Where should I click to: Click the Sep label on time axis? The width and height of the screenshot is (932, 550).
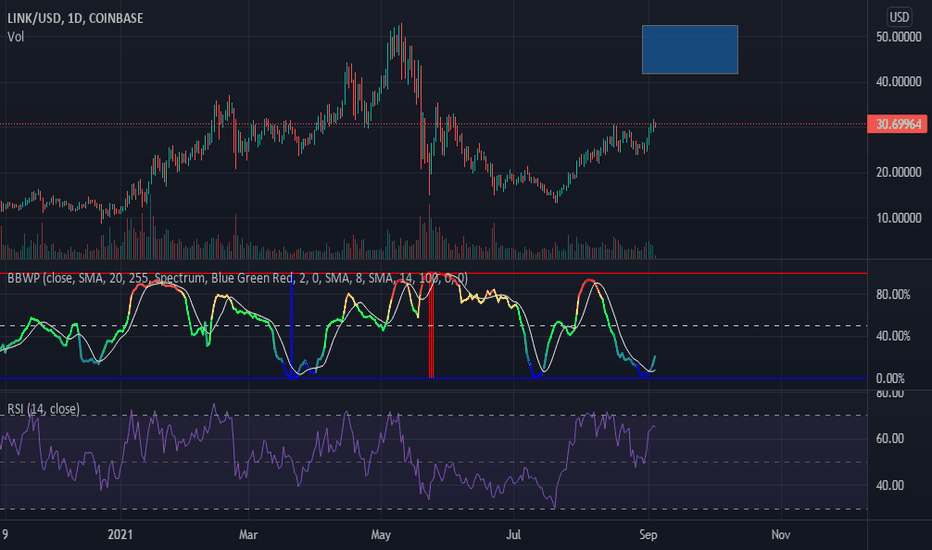[x=648, y=535]
